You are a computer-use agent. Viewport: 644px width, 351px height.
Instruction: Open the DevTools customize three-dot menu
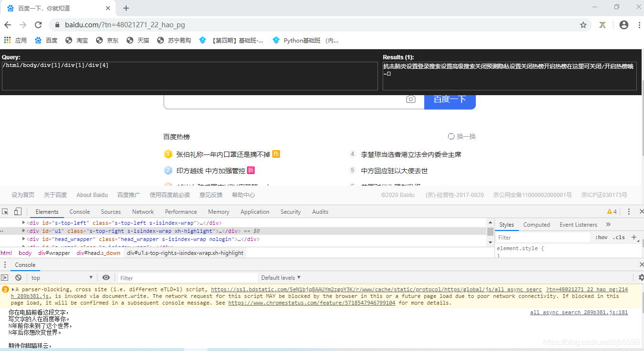click(629, 212)
